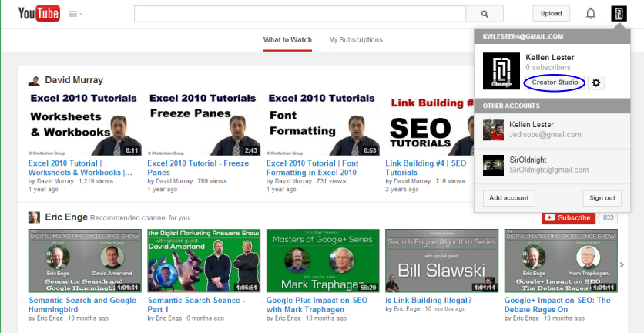Click the 0 subscribers text
The height and width of the screenshot is (333, 644).
click(548, 67)
